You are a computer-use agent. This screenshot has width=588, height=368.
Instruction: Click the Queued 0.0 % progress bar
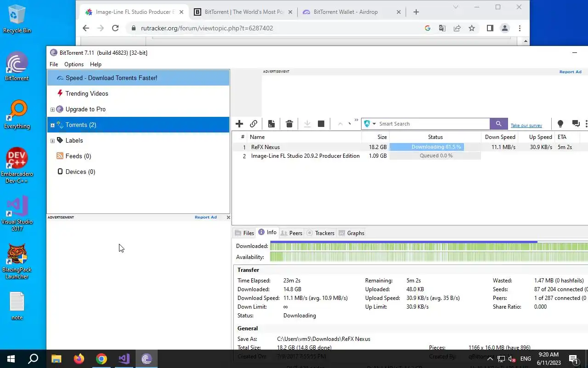tap(435, 156)
